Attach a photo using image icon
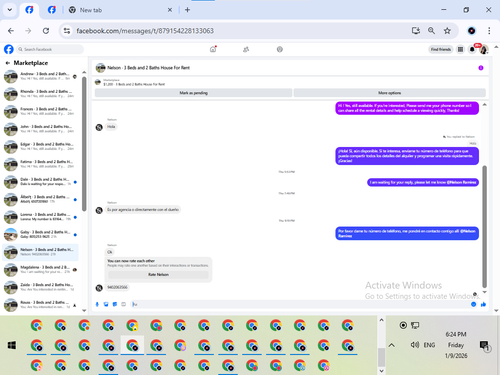This screenshot has width=500, height=375. [106, 304]
